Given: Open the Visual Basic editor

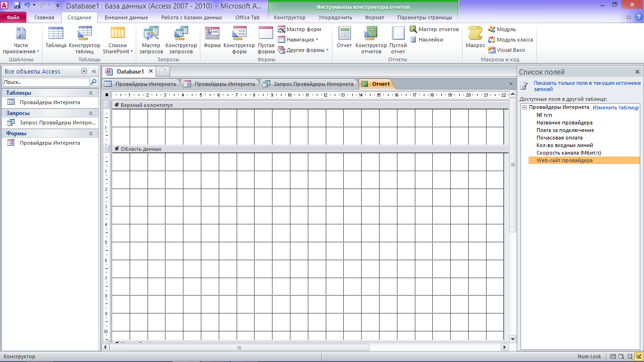Looking at the screenshot, I should tap(507, 50).
